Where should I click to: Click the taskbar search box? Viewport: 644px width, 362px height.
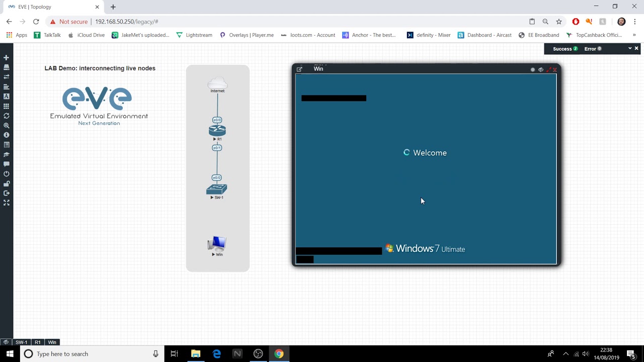click(x=93, y=354)
